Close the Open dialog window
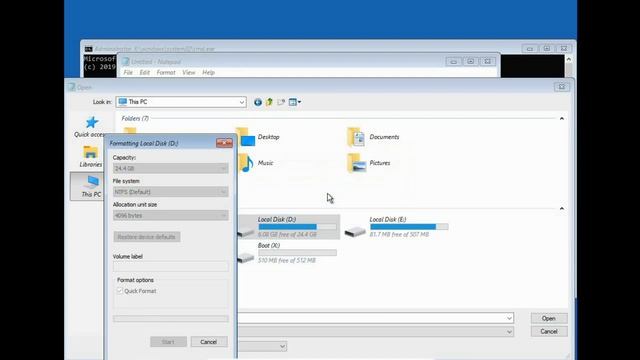640x360 pixels. (562, 87)
